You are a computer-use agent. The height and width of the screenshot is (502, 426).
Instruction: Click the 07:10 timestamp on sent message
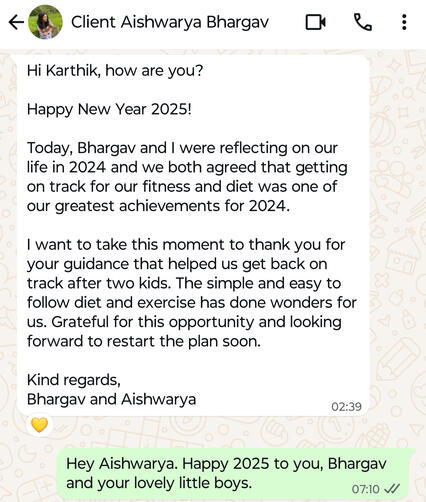coord(365,489)
